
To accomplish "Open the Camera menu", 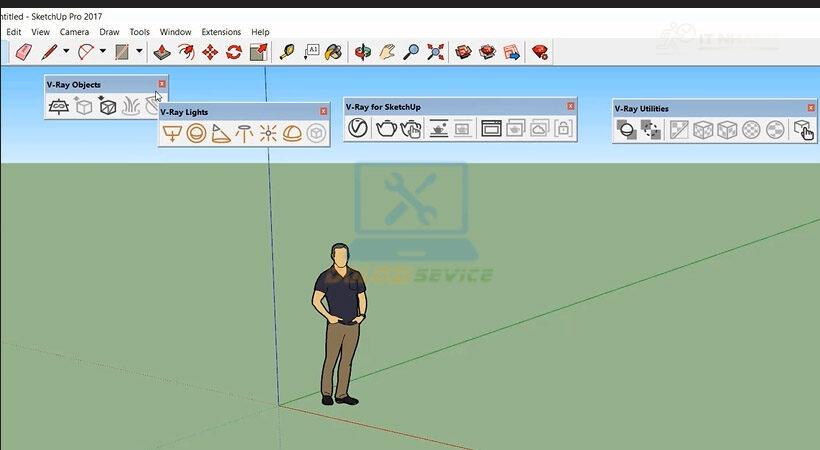I will click(x=74, y=32).
